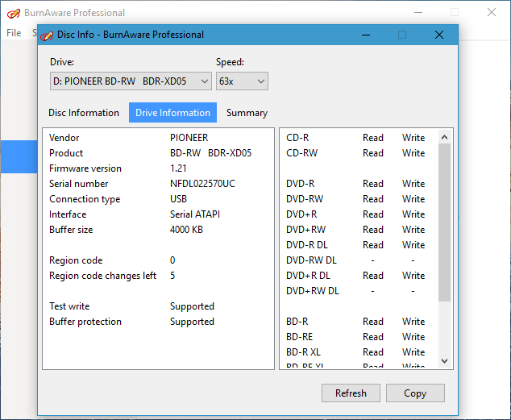Click the capabilities list scrollbar thumb
The width and height of the screenshot is (511, 420).
[x=445, y=222]
